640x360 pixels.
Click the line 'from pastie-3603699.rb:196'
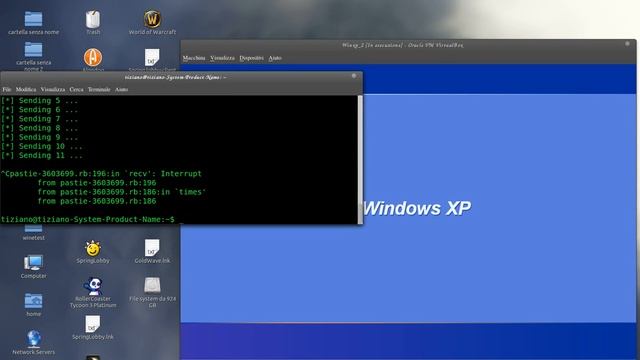pos(97,182)
